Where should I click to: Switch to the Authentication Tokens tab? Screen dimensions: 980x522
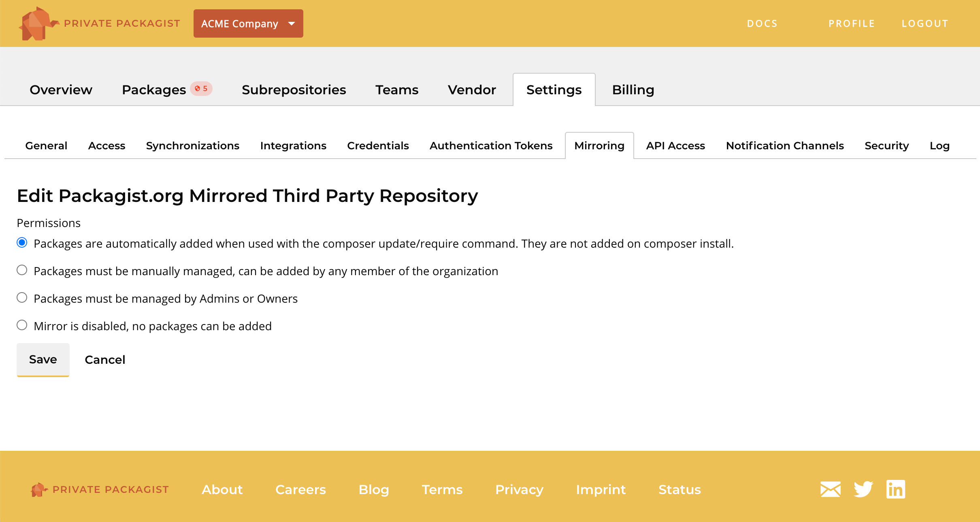pos(491,146)
